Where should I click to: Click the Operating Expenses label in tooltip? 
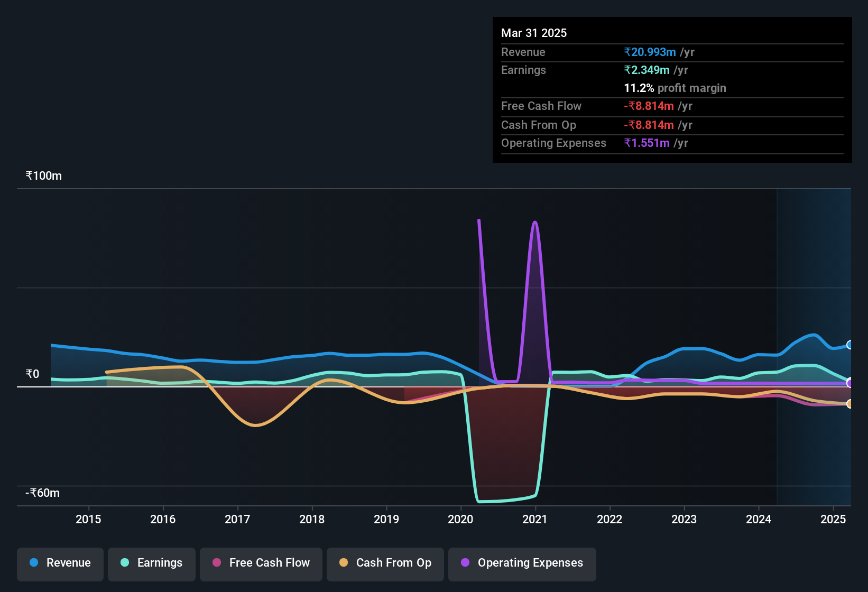coord(553,143)
